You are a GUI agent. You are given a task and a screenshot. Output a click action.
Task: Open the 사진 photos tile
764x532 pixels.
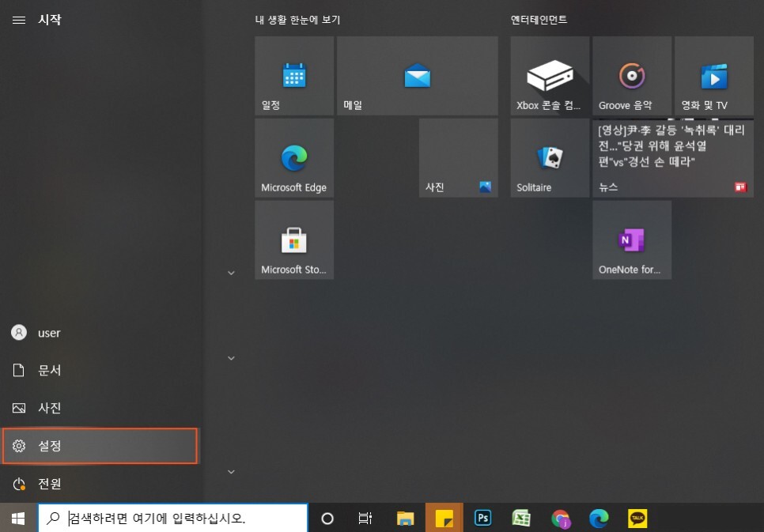pos(459,158)
